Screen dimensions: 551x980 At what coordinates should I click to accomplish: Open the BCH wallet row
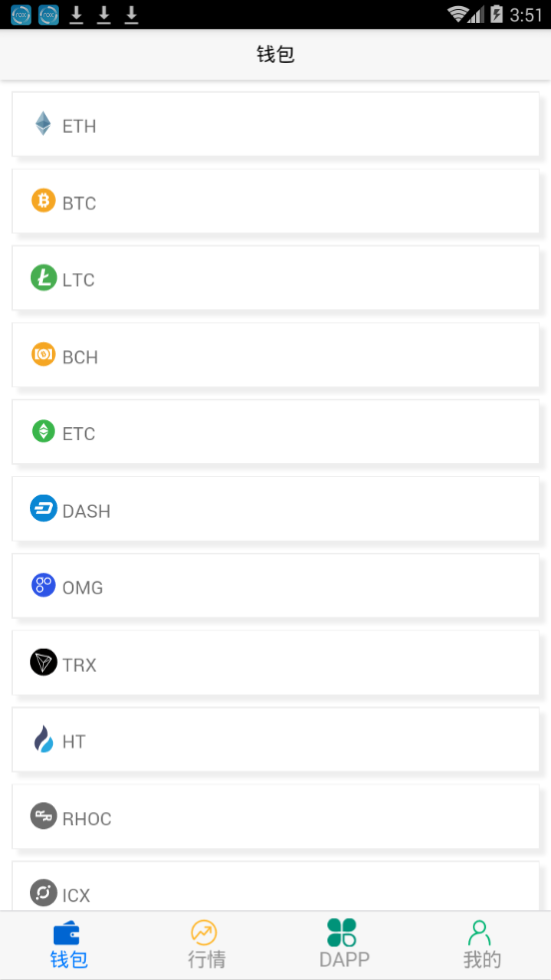click(x=275, y=355)
